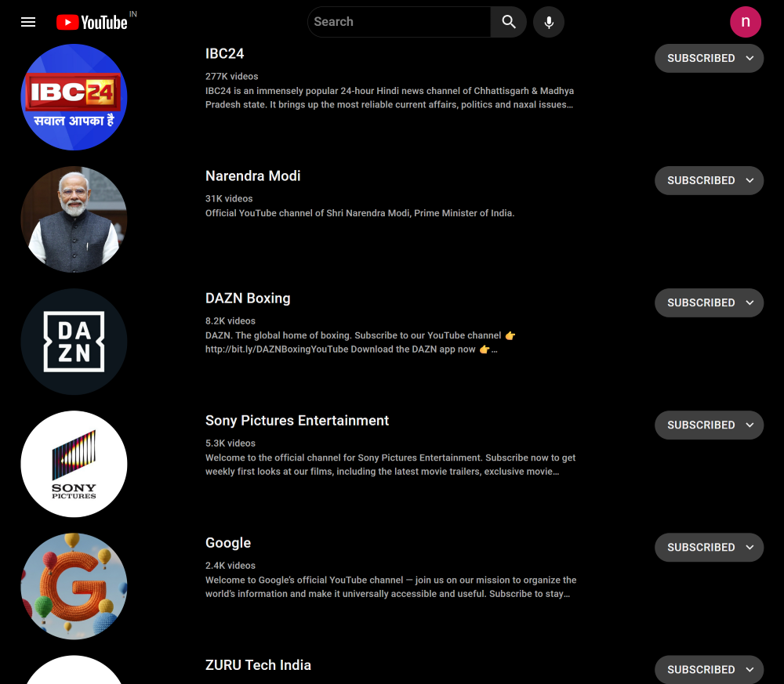This screenshot has width=784, height=684.
Task: Start voice search with microphone icon
Action: pos(549,22)
